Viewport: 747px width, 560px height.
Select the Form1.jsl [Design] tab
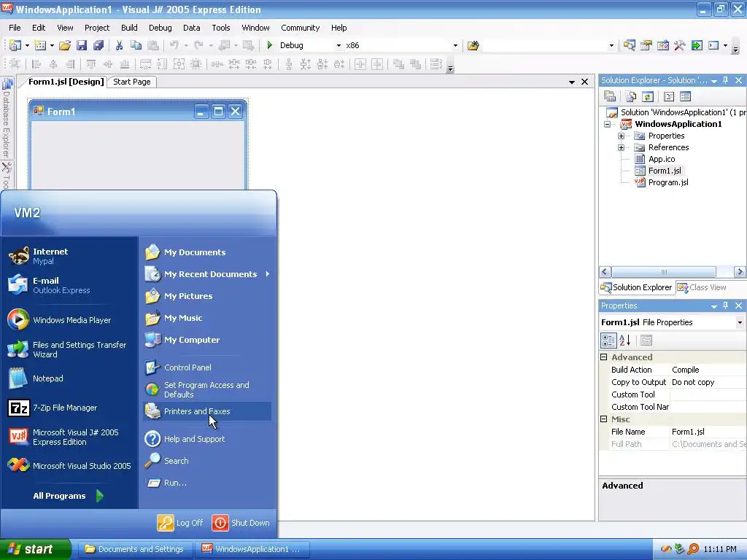point(66,82)
